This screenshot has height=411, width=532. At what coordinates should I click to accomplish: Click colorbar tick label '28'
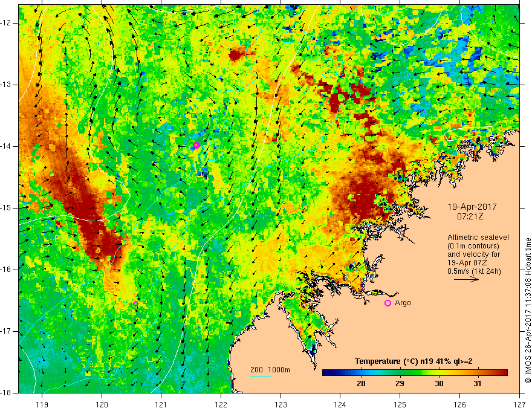(x=361, y=384)
